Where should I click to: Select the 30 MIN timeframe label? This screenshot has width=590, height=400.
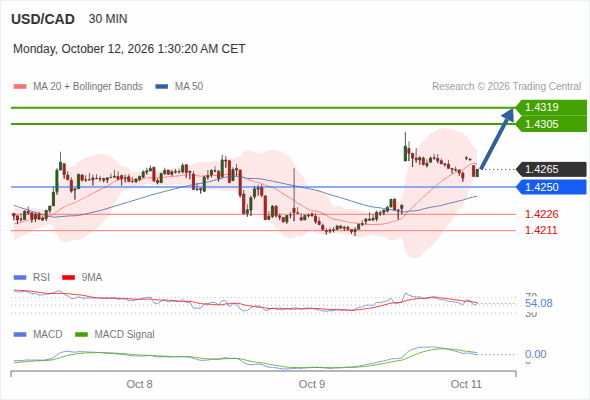pyautogui.click(x=108, y=19)
